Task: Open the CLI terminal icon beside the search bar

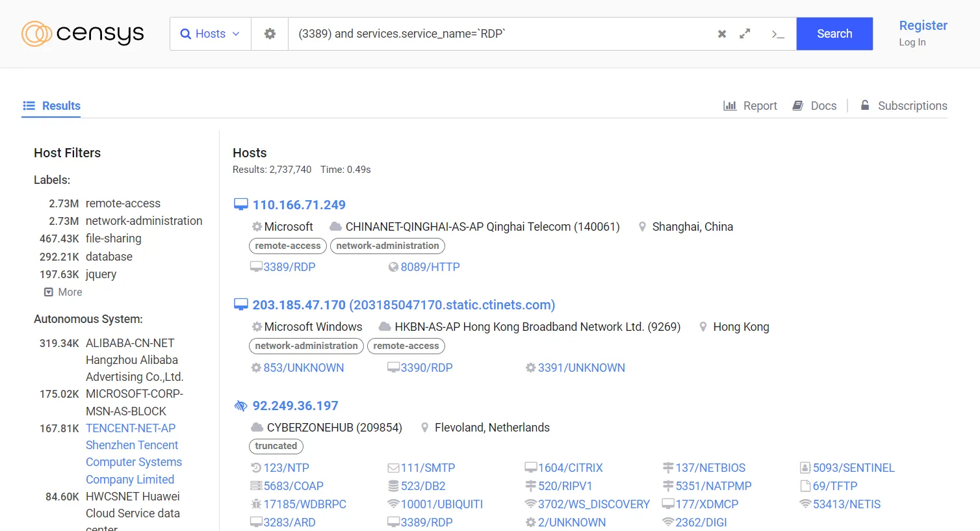Action: click(x=777, y=34)
